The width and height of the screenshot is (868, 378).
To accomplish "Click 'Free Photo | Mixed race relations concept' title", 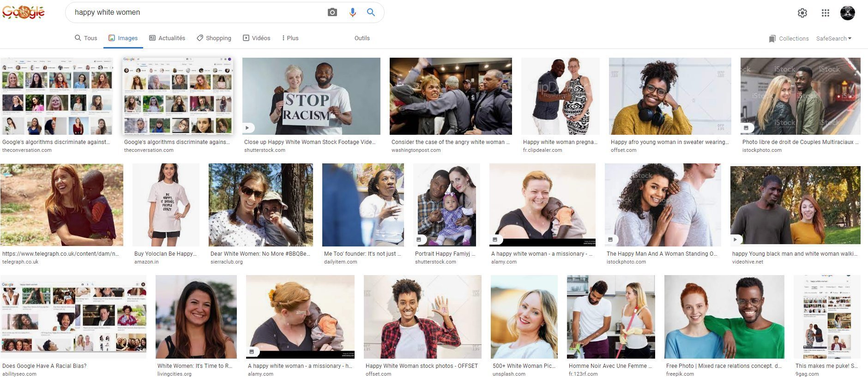I will 724,366.
